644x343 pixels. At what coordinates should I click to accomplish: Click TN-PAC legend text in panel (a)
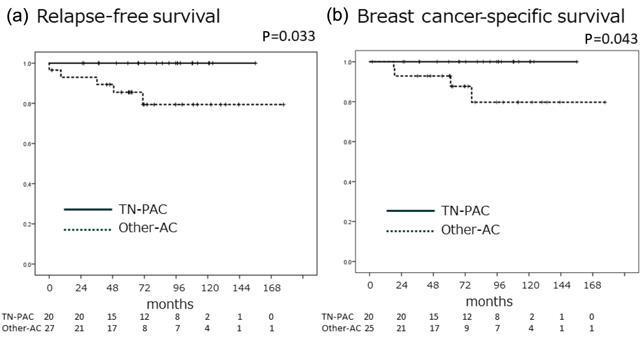click(143, 209)
